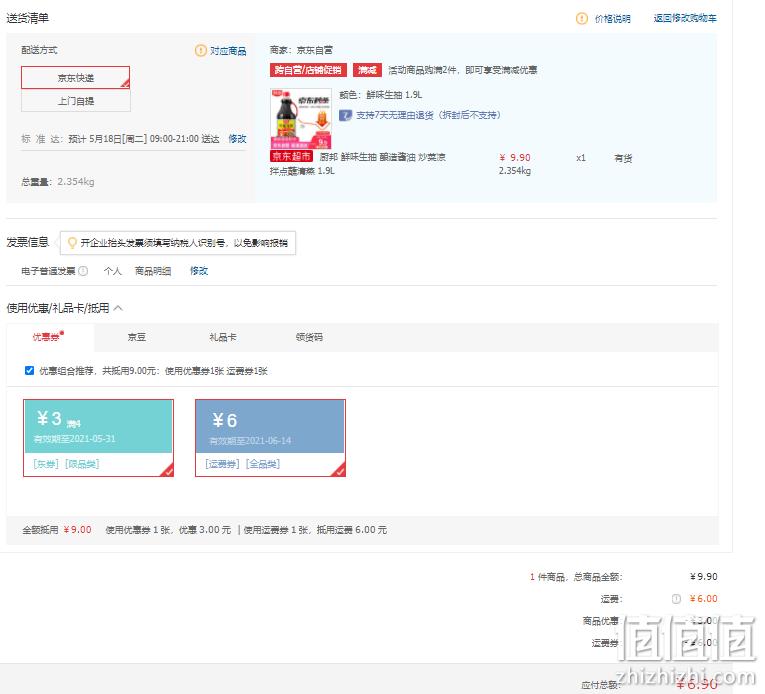Screen dimensions: 765x694
Task: Collapse the 使用优惠/礼品卡/抵用 section
Action: tap(118, 308)
